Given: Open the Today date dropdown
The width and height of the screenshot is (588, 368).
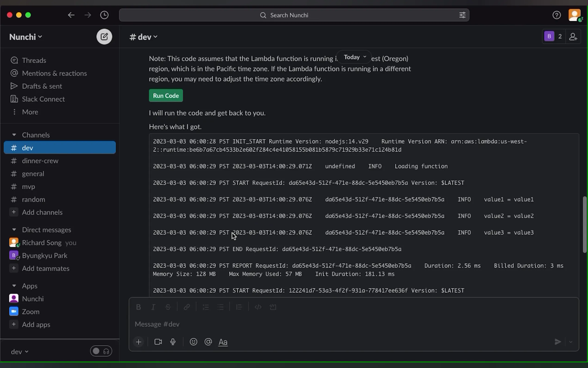Looking at the screenshot, I should click(354, 57).
